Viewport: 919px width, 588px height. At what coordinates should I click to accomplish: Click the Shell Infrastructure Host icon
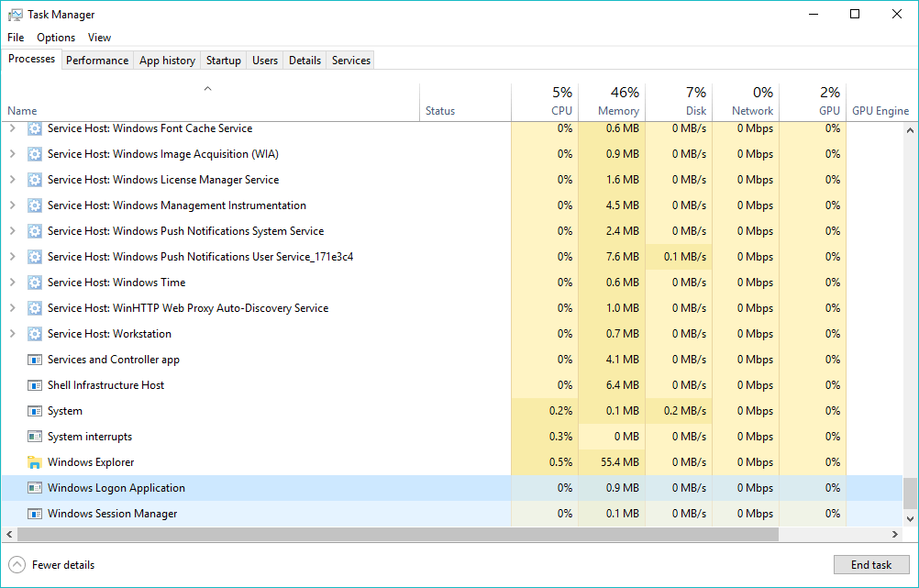34,385
